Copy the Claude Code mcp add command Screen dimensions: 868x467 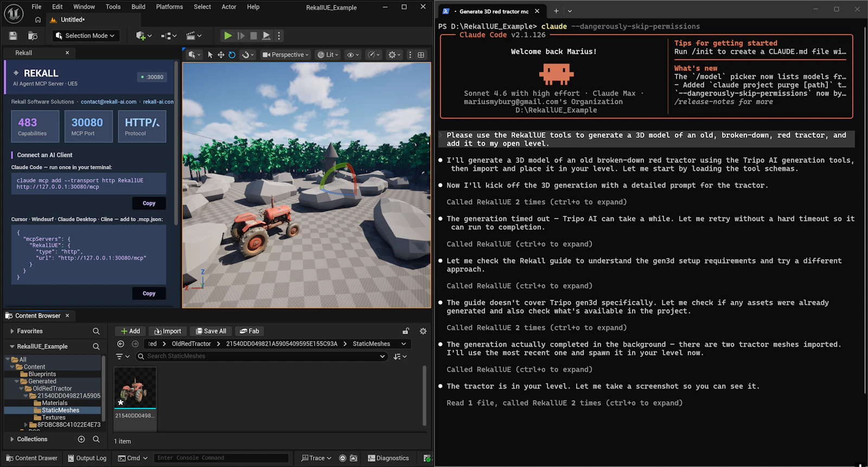tap(149, 203)
